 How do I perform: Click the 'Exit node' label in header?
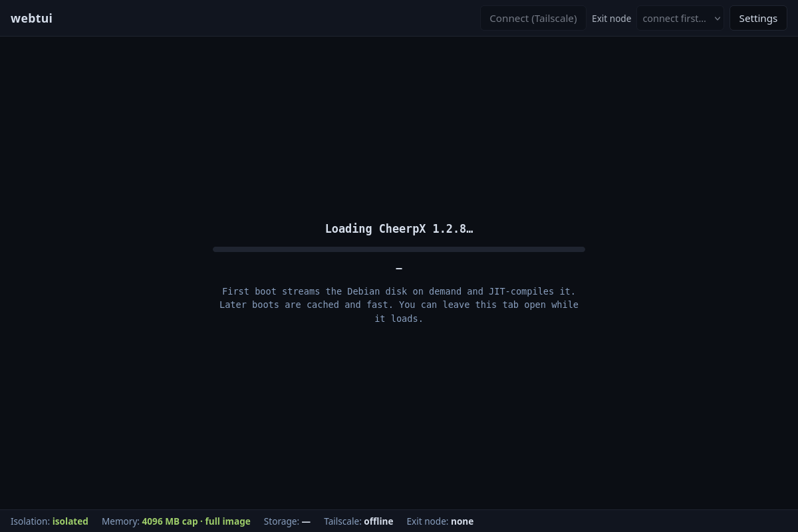pyautogui.click(x=611, y=19)
